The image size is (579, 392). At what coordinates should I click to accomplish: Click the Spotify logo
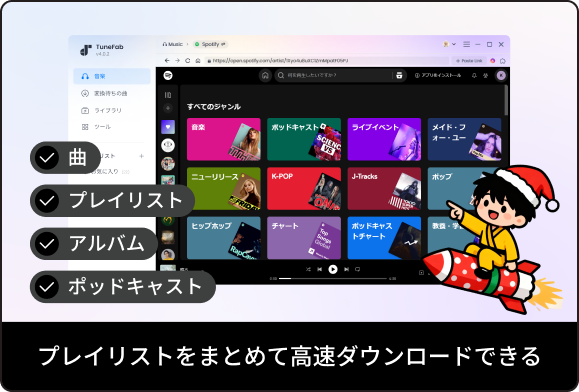168,75
